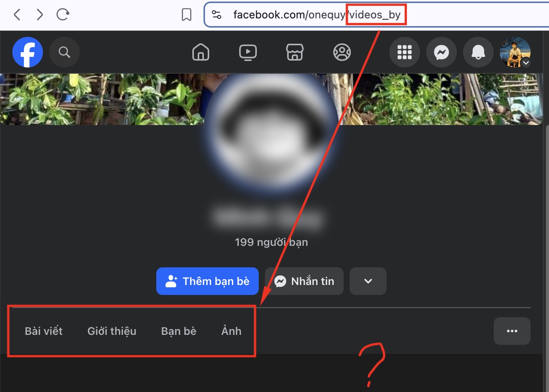Click Thêm bạn bè button

(207, 281)
